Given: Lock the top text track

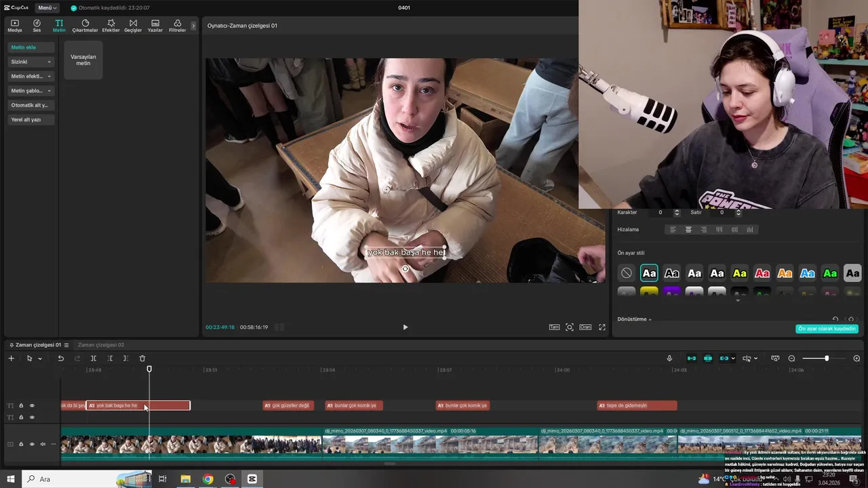Looking at the screenshot, I should point(21,406).
